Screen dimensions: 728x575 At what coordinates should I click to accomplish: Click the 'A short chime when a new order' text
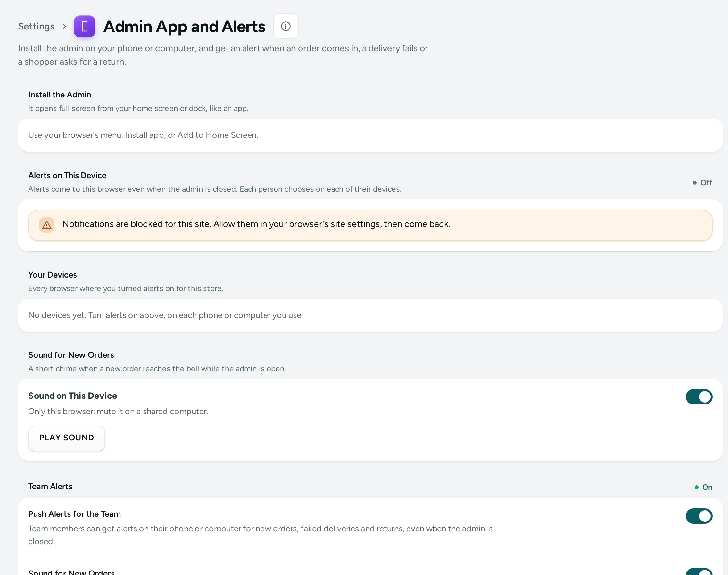click(x=157, y=369)
